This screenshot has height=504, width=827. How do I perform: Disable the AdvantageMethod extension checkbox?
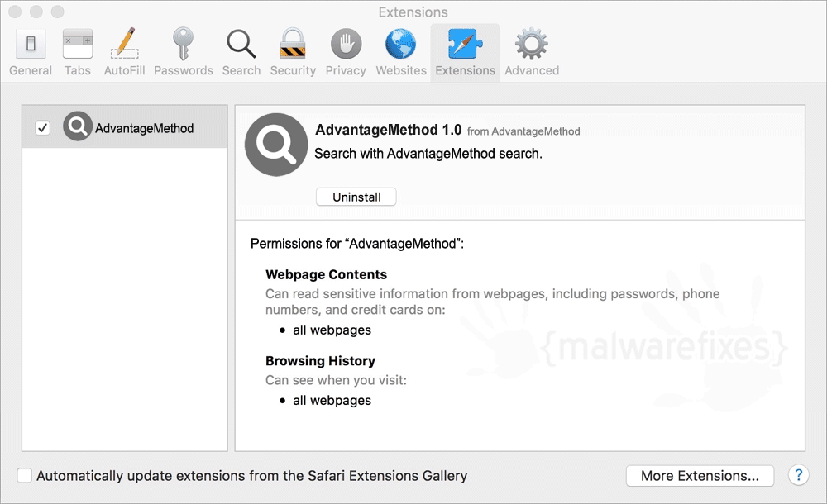(x=43, y=127)
